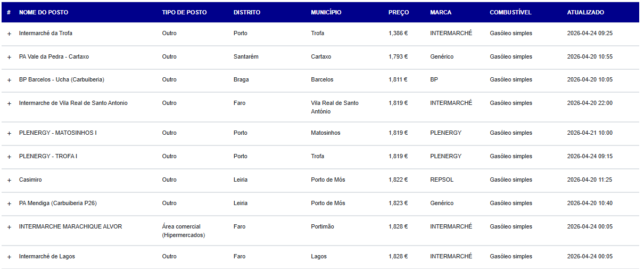Expand the Intermarché de Lagos row
The height and width of the screenshot is (269, 644).
pos(9,257)
